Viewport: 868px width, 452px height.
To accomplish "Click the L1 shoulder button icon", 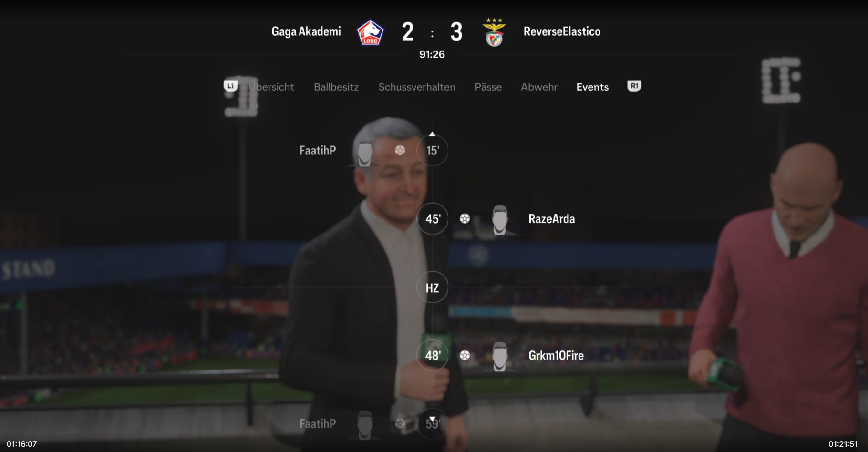I will coord(231,86).
